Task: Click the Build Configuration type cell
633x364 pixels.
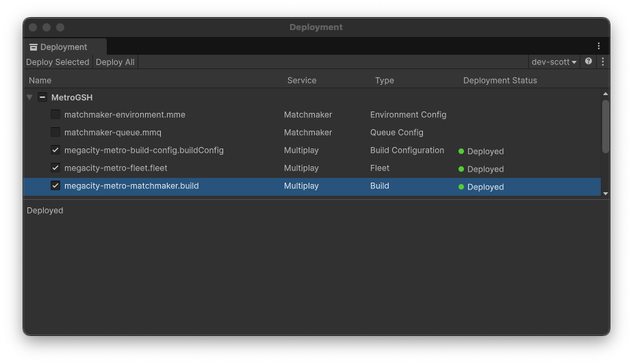Action: [x=407, y=150]
